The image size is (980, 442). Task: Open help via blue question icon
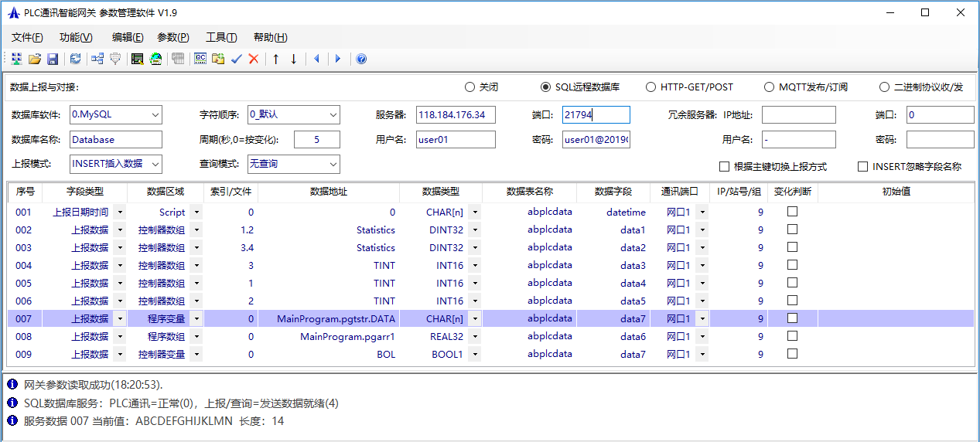[361, 59]
